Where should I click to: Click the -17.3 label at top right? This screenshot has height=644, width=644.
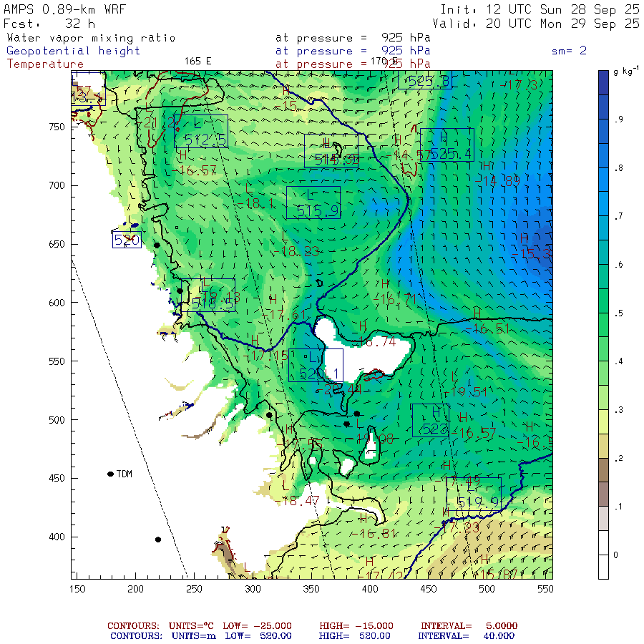[x=519, y=84]
